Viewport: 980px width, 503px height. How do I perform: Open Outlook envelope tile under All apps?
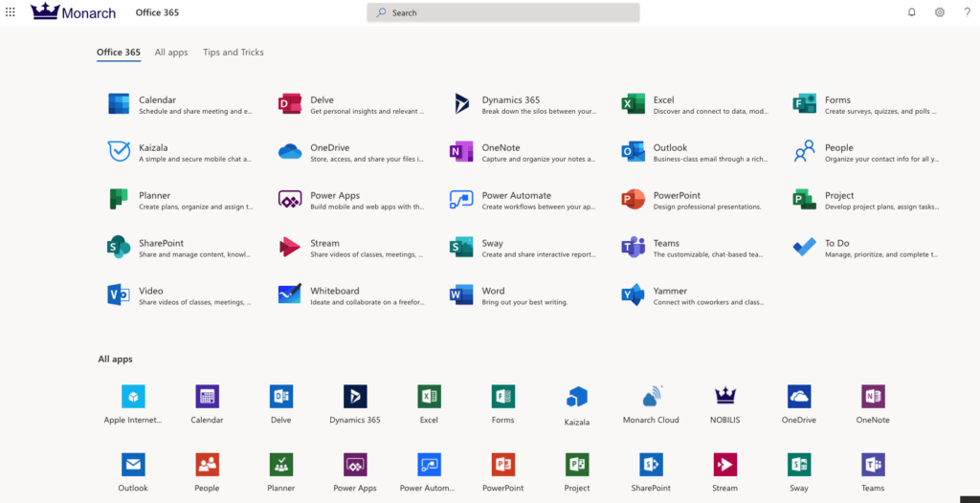[133, 472]
